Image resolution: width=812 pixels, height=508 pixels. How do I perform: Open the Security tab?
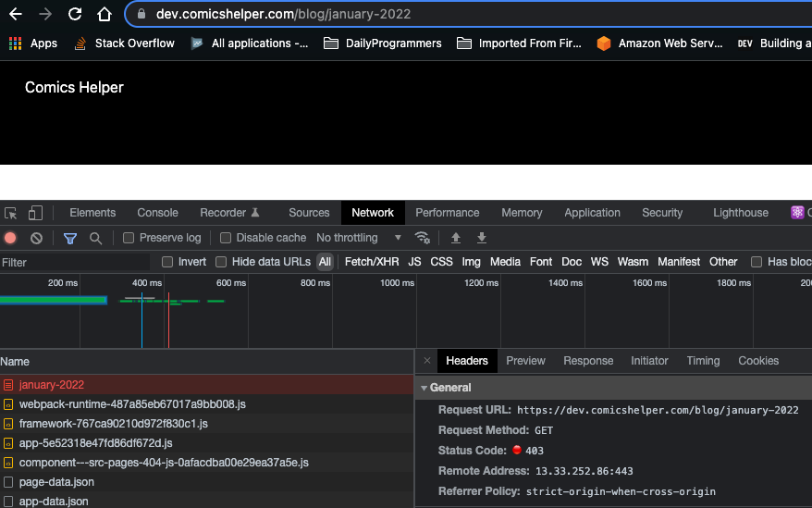click(x=662, y=213)
